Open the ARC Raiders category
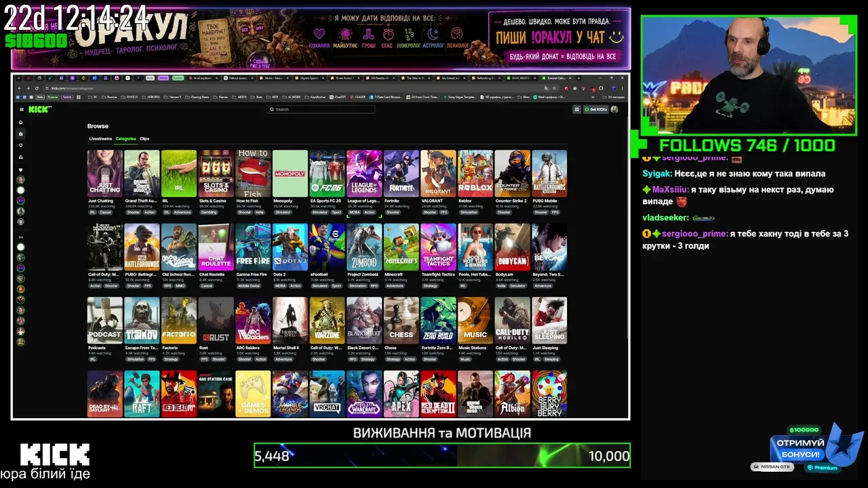 click(253, 321)
